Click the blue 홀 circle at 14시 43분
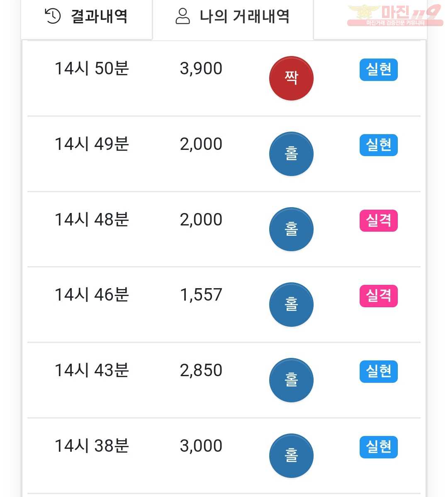This screenshot has width=448, height=497. point(291,380)
